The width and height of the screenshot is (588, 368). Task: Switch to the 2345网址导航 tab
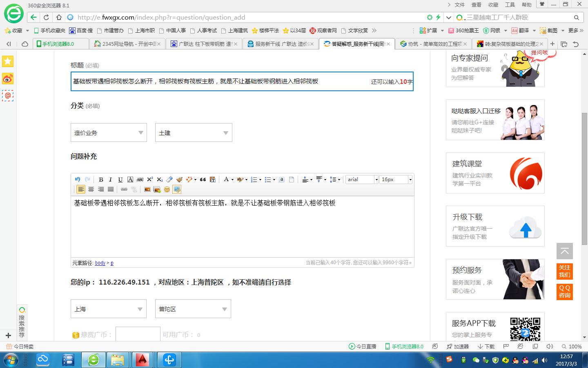coord(127,44)
